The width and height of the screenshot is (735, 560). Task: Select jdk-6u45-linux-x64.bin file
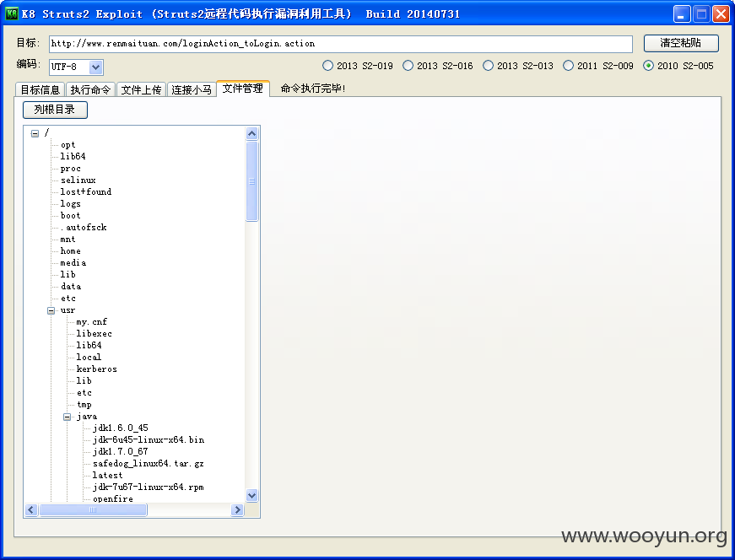point(149,440)
